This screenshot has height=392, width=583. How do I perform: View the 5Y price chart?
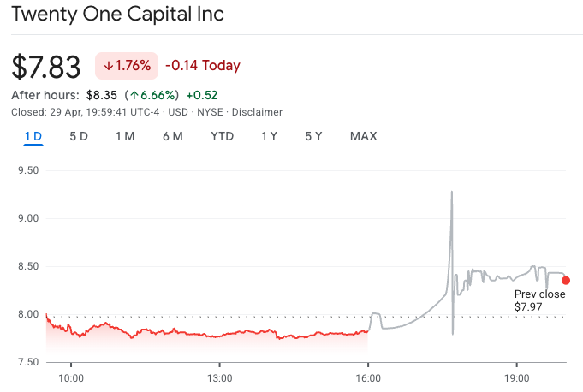pos(313,136)
